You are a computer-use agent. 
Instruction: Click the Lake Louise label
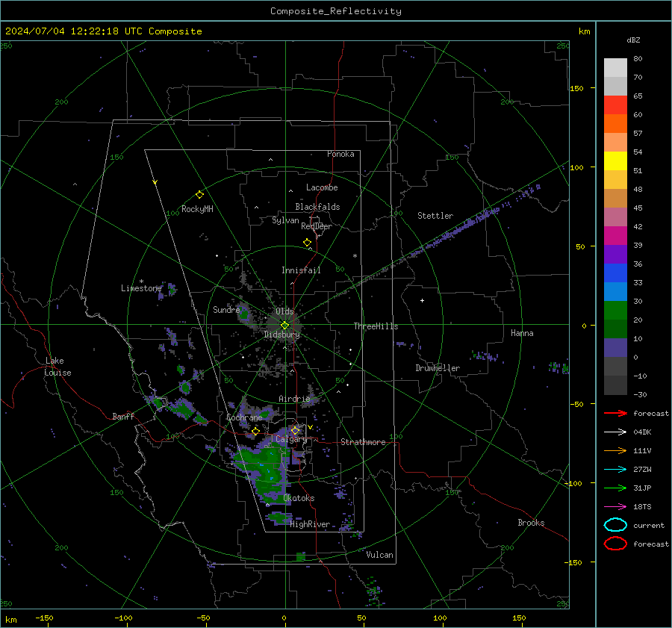tap(57, 367)
